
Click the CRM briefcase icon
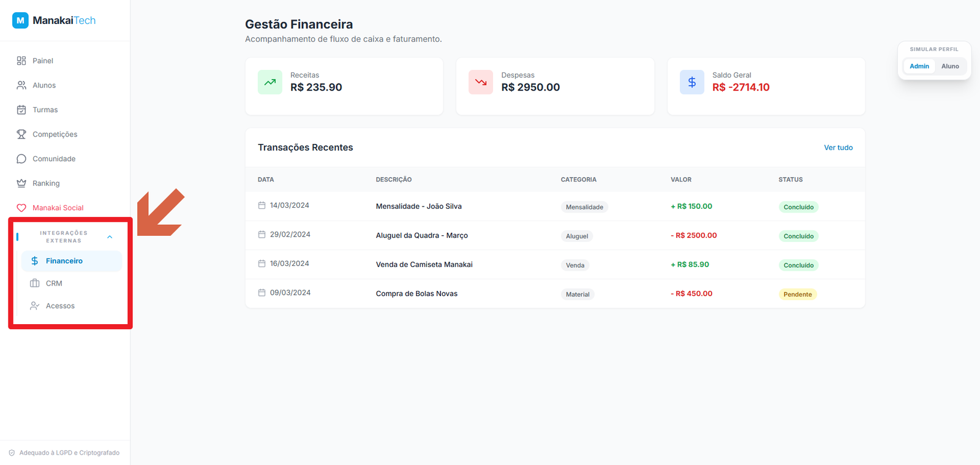(35, 283)
